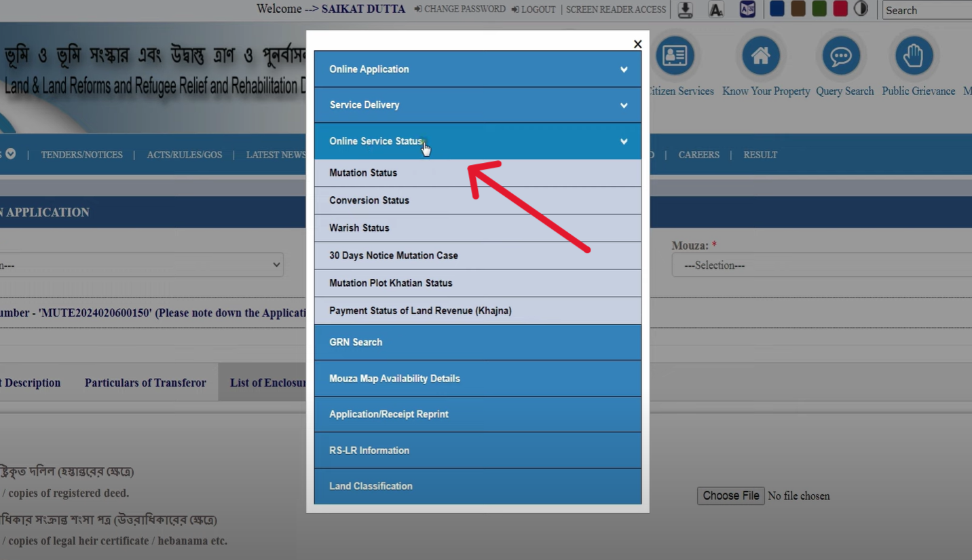This screenshot has width=972, height=560.
Task: Open the Mouza selection dropdown
Action: [x=821, y=265]
